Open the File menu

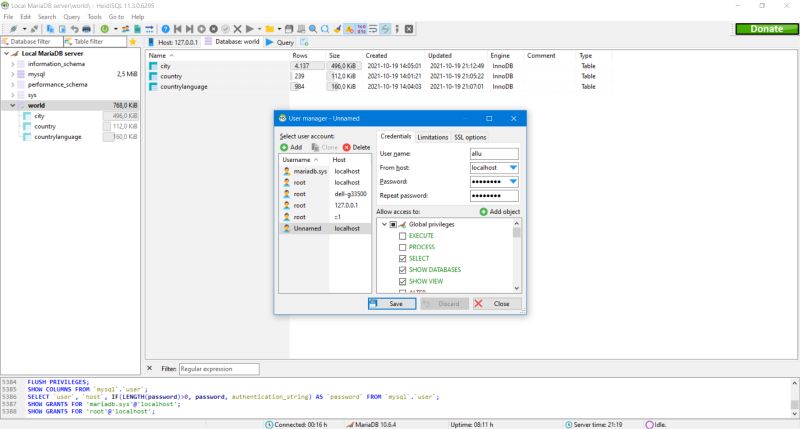(x=8, y=17)
